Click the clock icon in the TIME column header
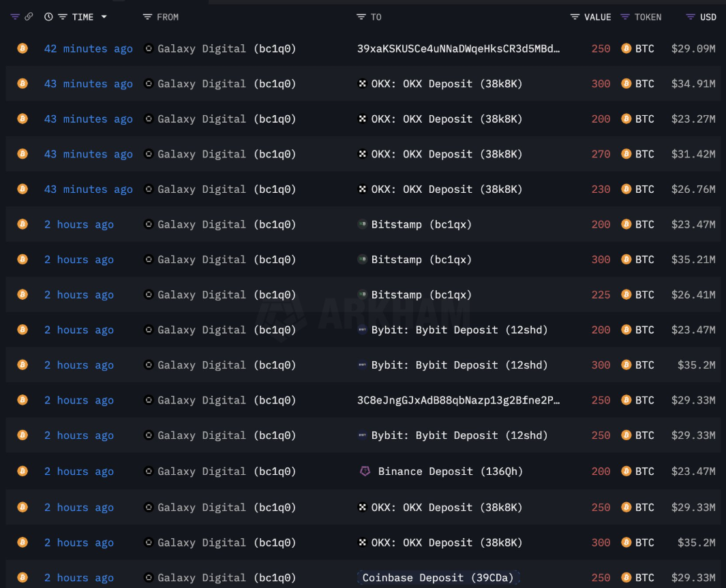This screenshot has height=588, width=726. click(48, 16)
